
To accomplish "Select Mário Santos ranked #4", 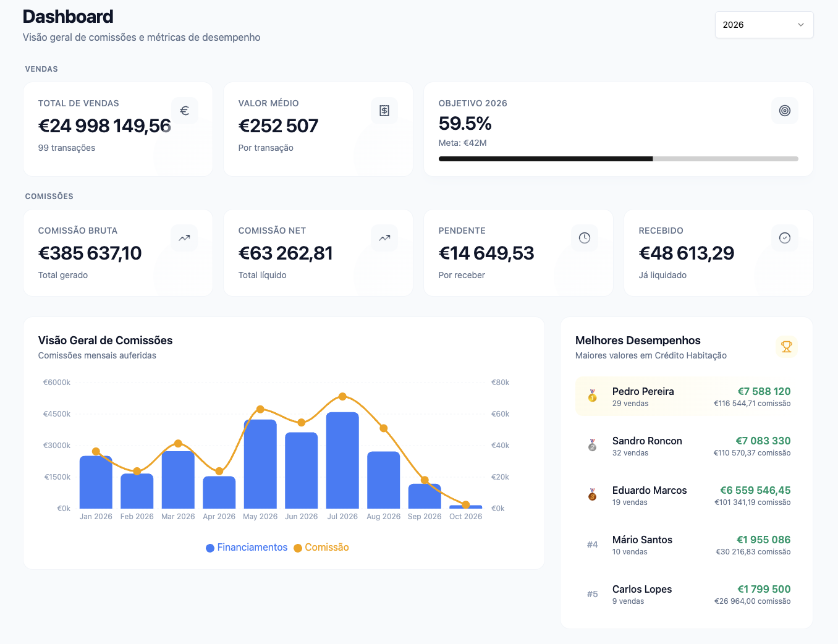I will coord(687,544).
